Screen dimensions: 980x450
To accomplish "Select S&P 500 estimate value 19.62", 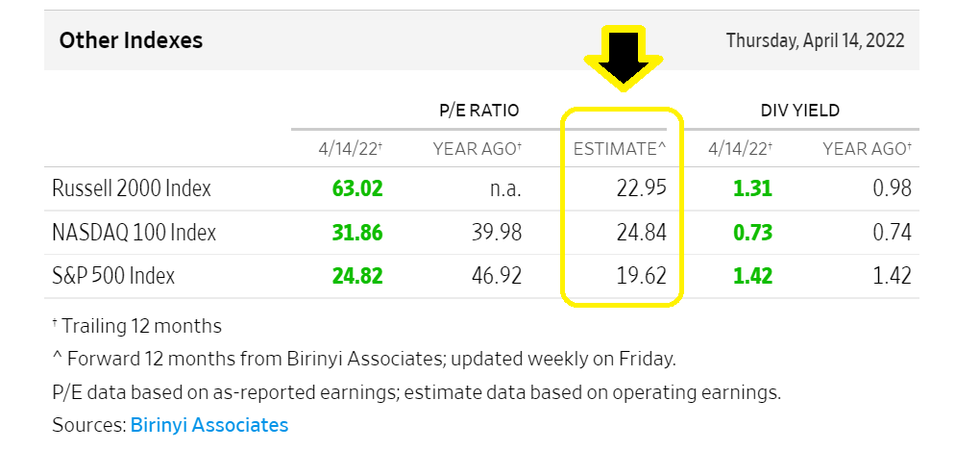I will (x=641, y=276).
